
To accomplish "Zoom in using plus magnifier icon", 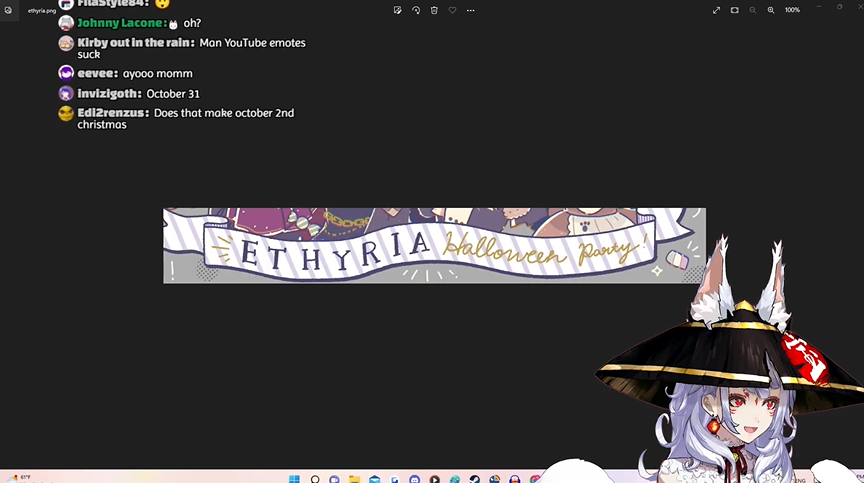I will (771, 10).
